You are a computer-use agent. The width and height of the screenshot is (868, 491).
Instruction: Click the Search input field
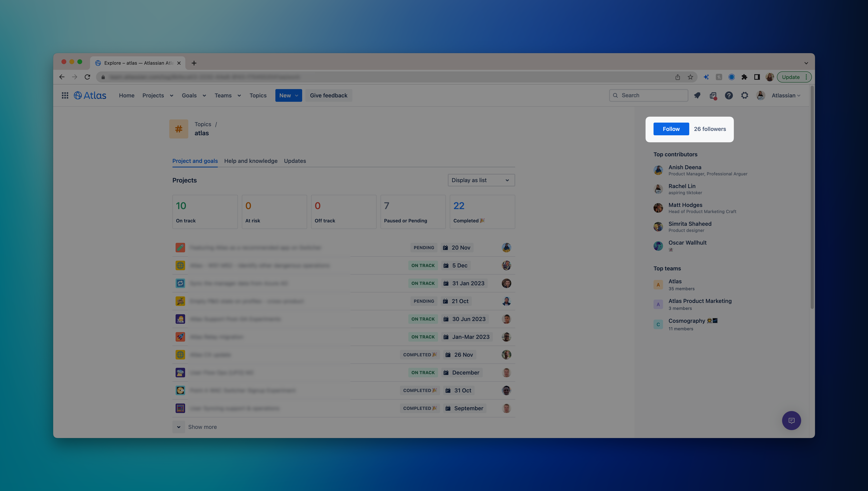pyautogui.click(x=649, y=95)
